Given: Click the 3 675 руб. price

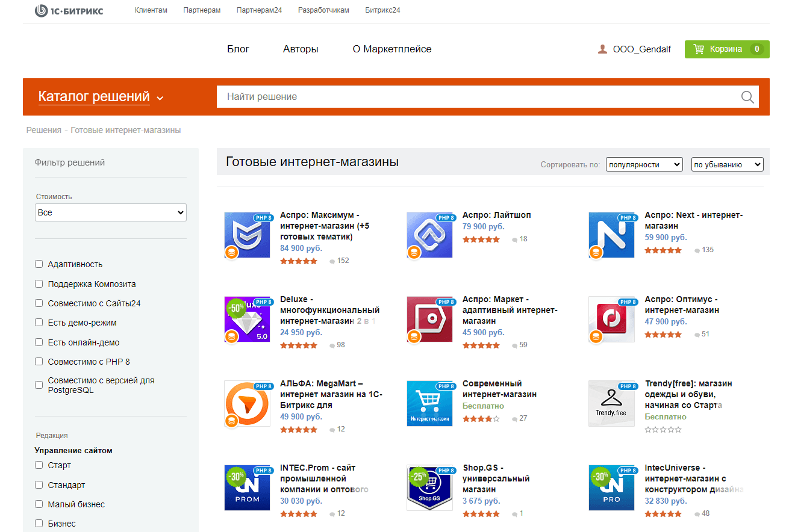Looking at the screenshot, I should [x=481, y=501].
